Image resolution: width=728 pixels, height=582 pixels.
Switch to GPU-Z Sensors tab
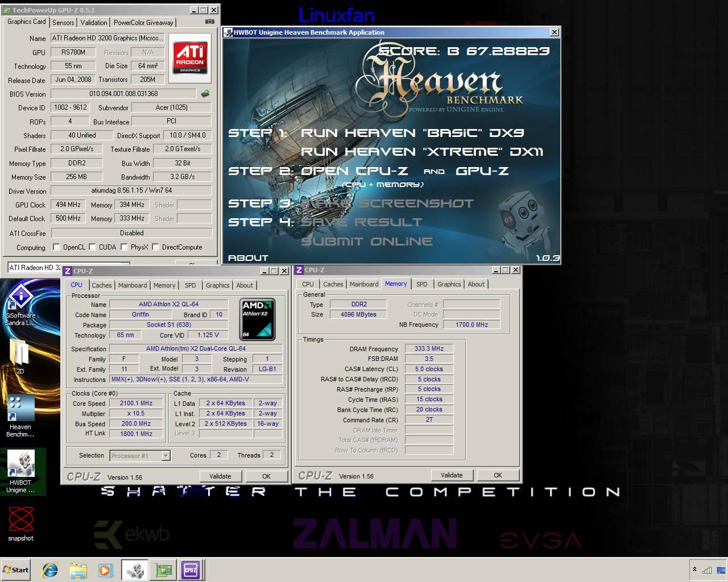(63, 22)
